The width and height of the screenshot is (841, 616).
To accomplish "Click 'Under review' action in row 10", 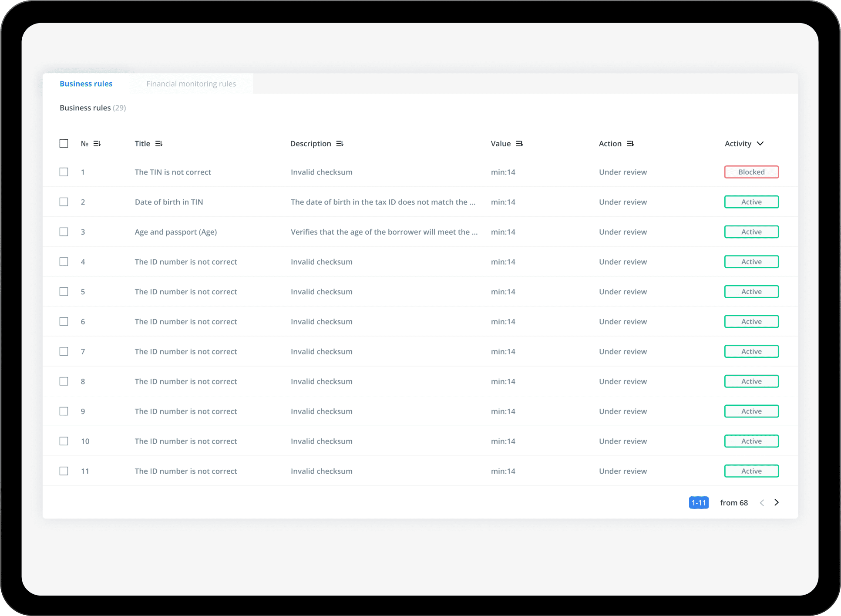I will (623, 441).
